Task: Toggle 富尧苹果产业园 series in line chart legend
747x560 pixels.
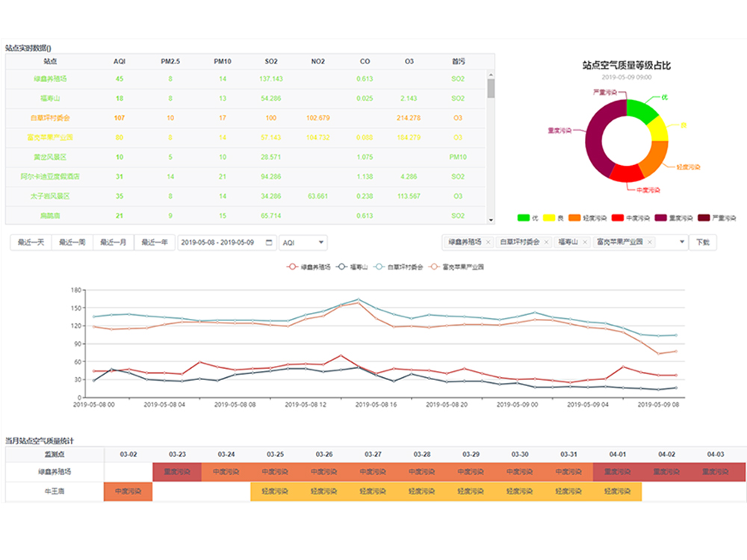Action: point(457,267)
